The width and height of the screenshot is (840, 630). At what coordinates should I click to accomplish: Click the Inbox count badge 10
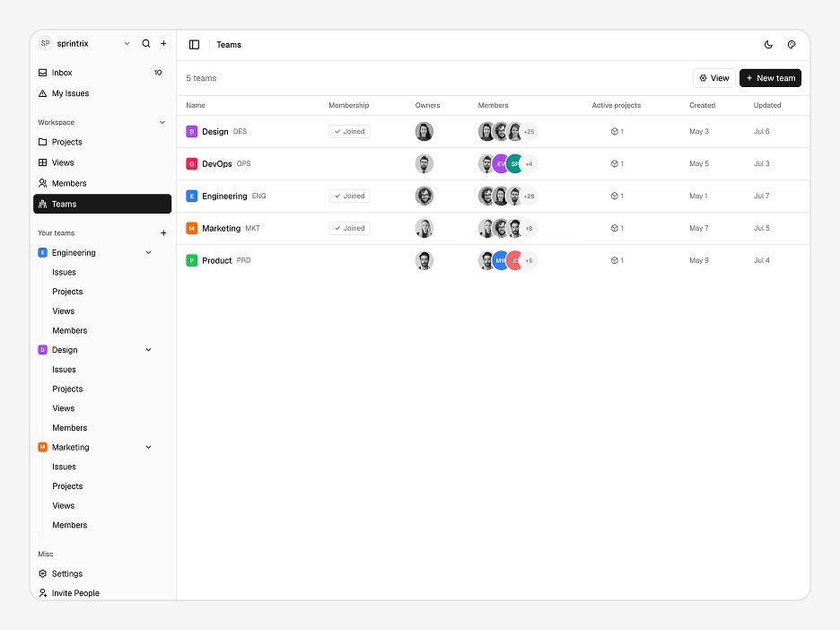[158, 73]
